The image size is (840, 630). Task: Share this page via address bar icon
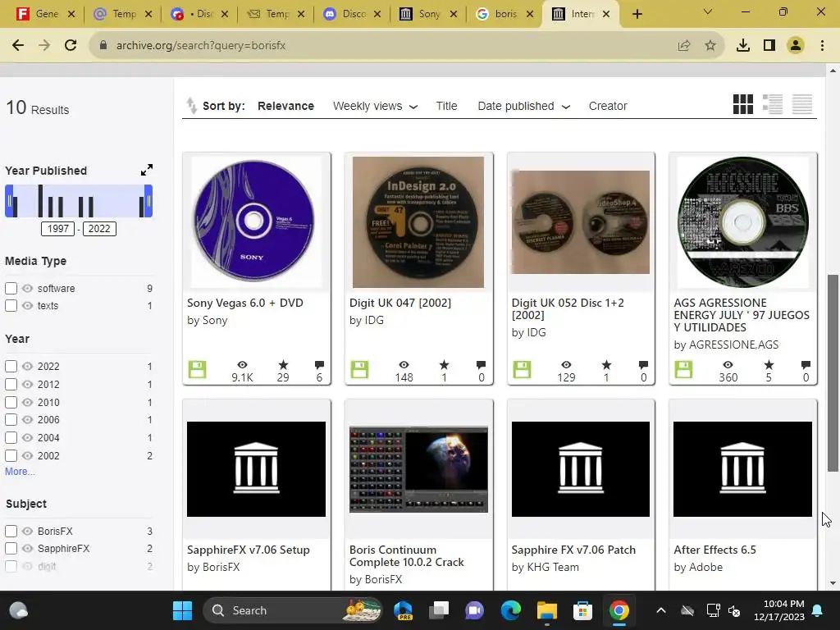684,46
